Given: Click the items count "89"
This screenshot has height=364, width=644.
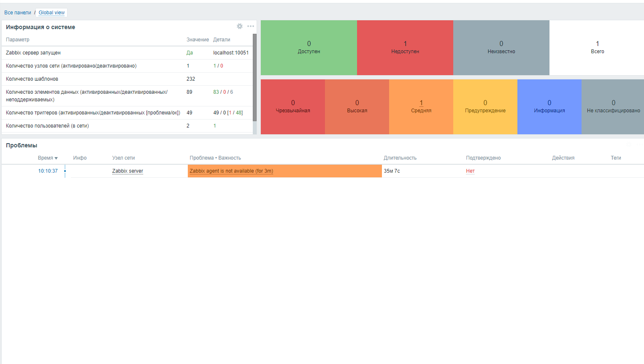Looking at the screenshot, I should coord(189,92).
